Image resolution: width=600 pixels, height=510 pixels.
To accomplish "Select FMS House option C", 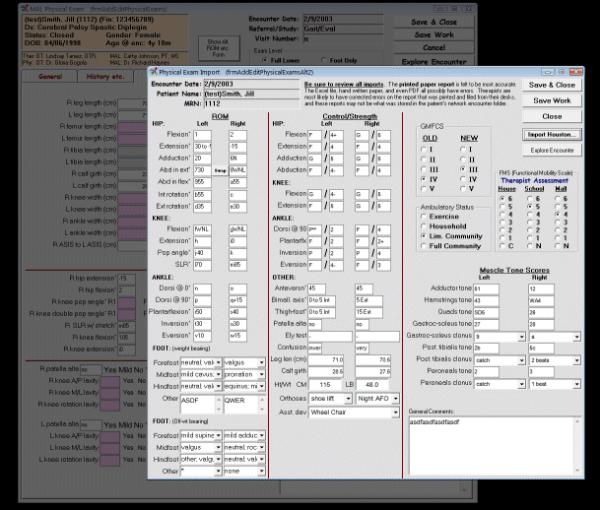I will pos(502,246).
